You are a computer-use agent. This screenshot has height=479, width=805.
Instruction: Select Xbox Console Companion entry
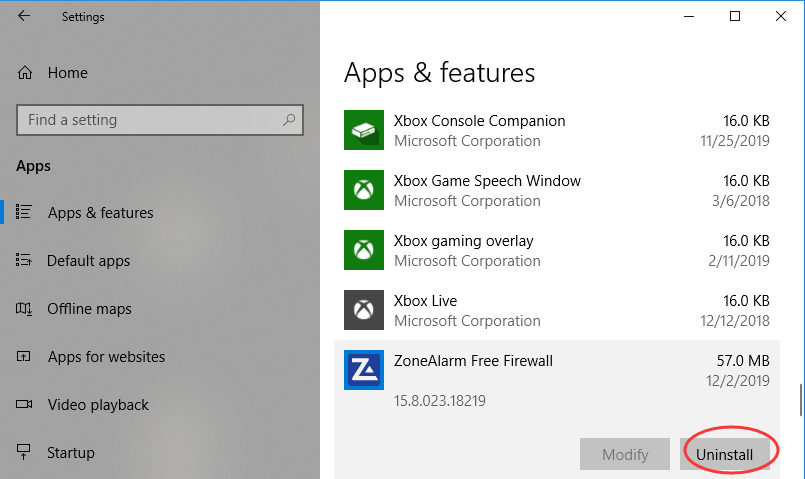point(557,130)
